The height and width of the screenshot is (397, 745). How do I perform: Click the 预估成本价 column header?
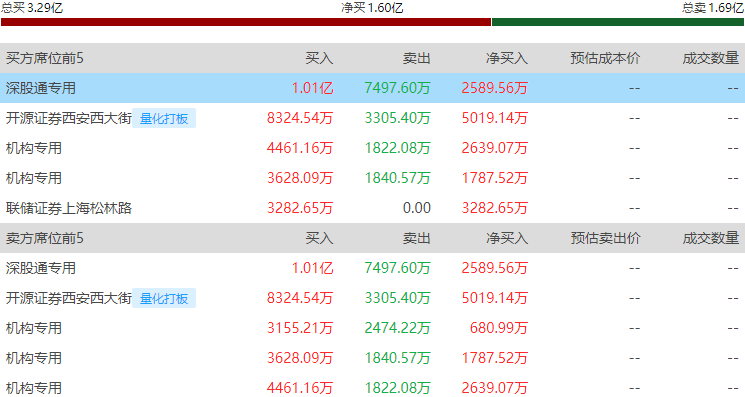(605, 58)
